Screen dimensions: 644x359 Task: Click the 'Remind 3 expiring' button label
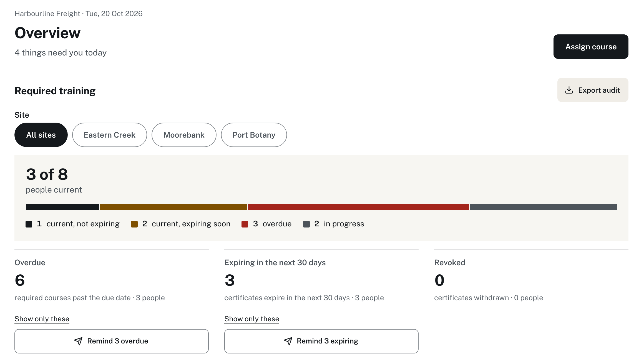tap(328, 341)
